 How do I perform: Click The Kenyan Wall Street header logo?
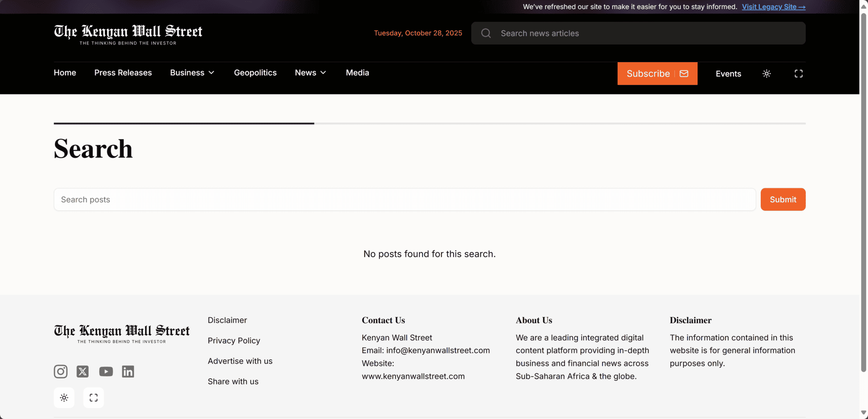click(128, 35)
